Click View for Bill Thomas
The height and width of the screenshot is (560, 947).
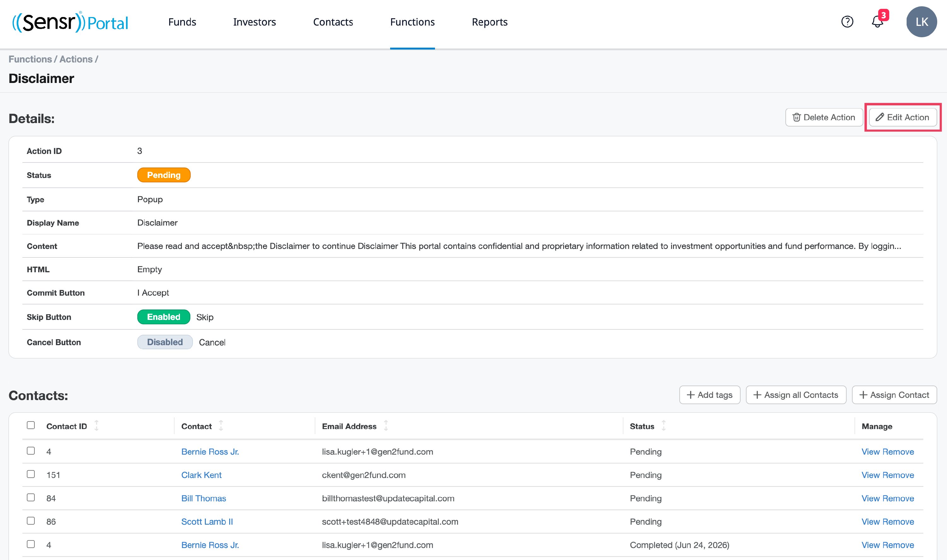[870, 498]
